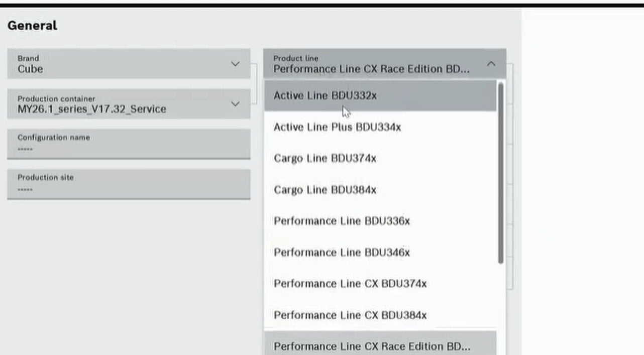
Task: Select Performance Line CX BDU374x
Action: [x=380, y=284]
